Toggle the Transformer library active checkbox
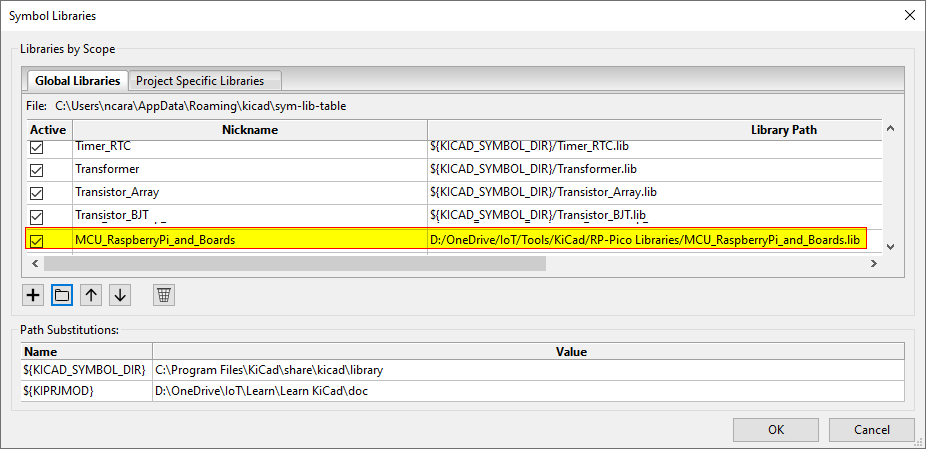The height and width of the screenshot is (449, 926). pyautogui.click(x=37, y=170)
